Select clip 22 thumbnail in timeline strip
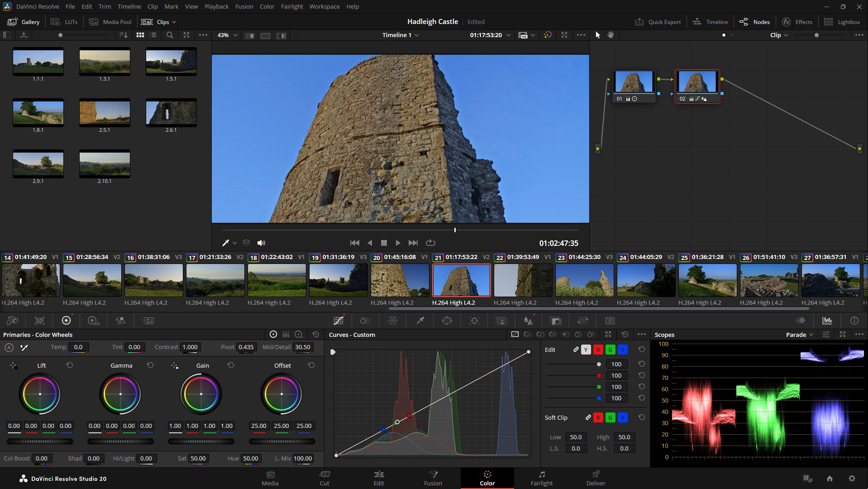The image size is (868, 489). [523, 280]
